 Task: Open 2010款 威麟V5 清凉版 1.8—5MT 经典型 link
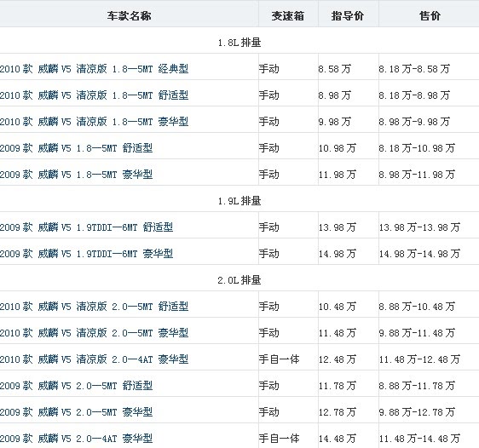pyautogui.click(x=94, y=69)
